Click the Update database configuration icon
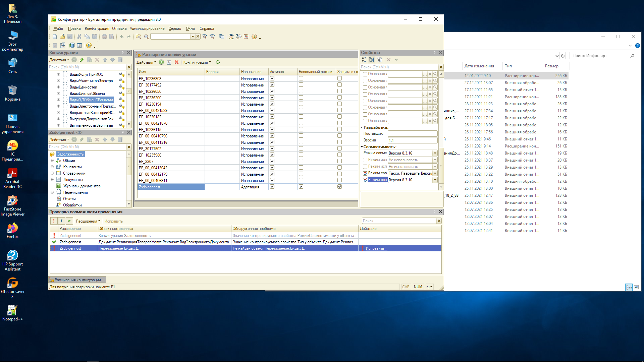Viewport: 644px width, 362px height. pos(72,45)
